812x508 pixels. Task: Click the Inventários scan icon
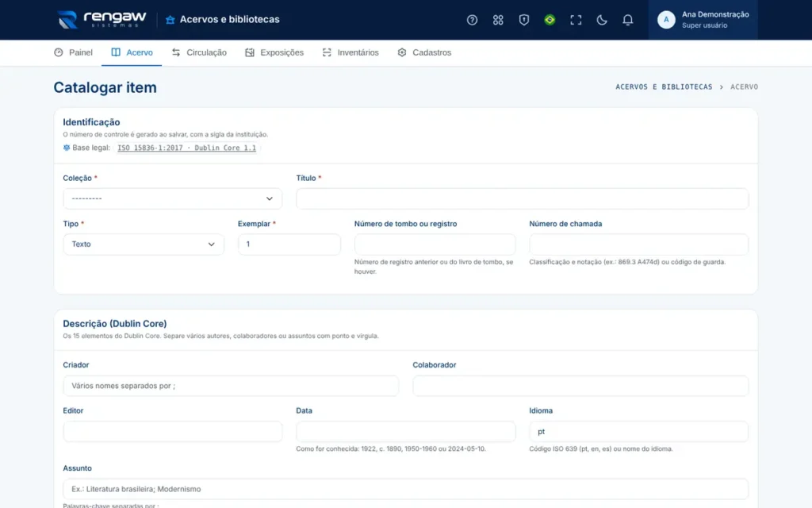(327, 52)
